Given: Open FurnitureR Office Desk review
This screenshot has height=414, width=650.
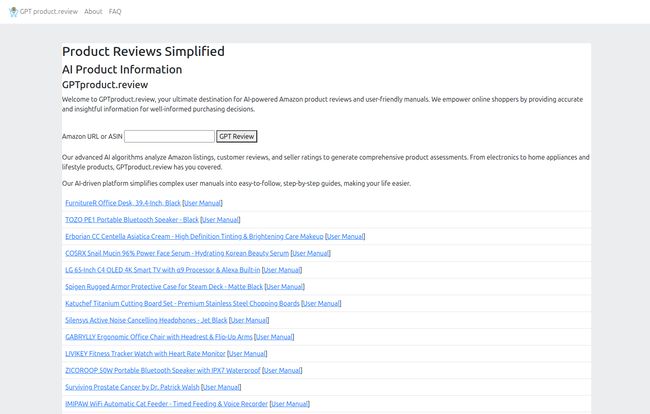Looking at the screenshot, I should pos(123,203).
